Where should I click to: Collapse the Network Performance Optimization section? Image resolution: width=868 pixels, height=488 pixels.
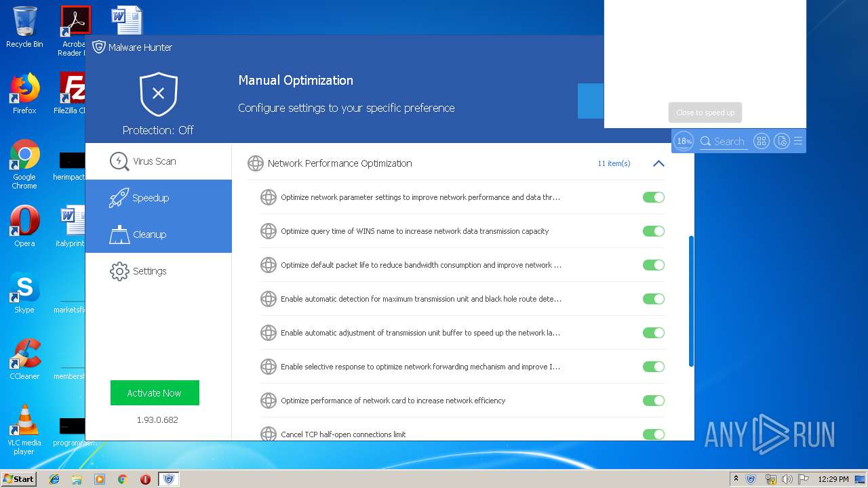point(658,163)
